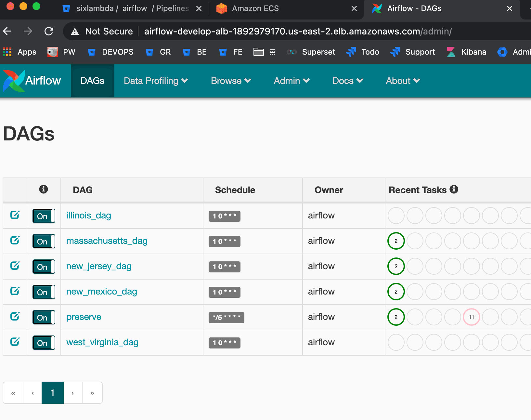This screenshot has height=420, width=531.
Task: Open preserve DAG link
Action: 84,317
